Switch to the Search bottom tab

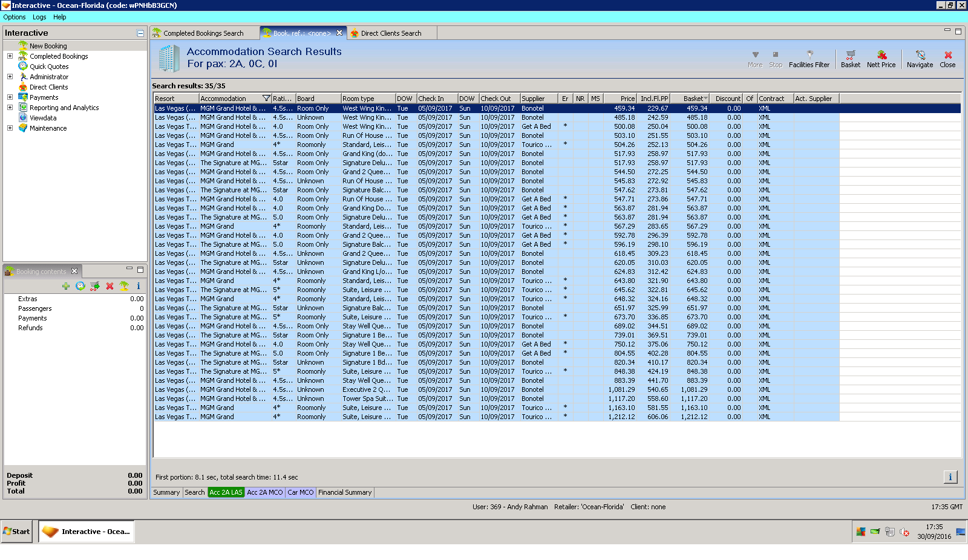195,492
